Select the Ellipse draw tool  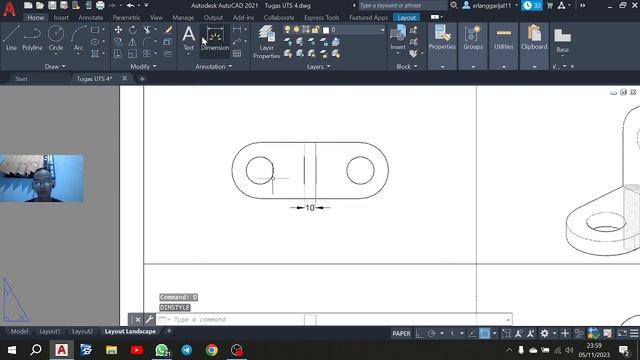(x=95, y=42)
